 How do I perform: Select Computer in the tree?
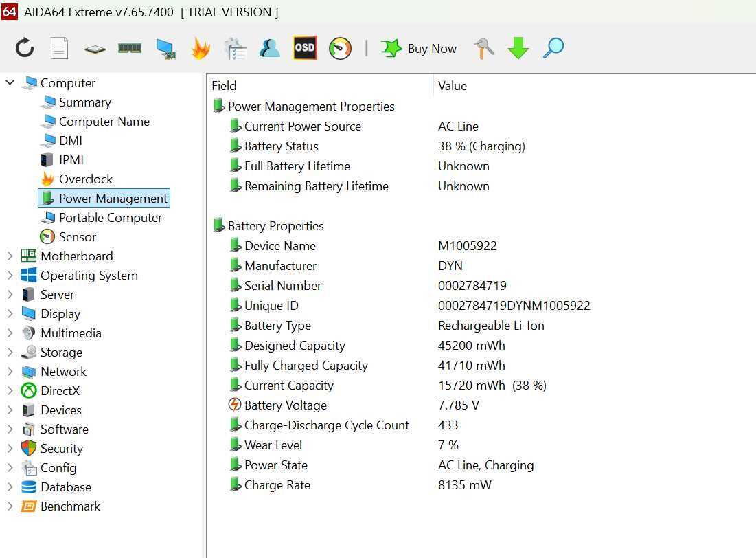point(67,83)
